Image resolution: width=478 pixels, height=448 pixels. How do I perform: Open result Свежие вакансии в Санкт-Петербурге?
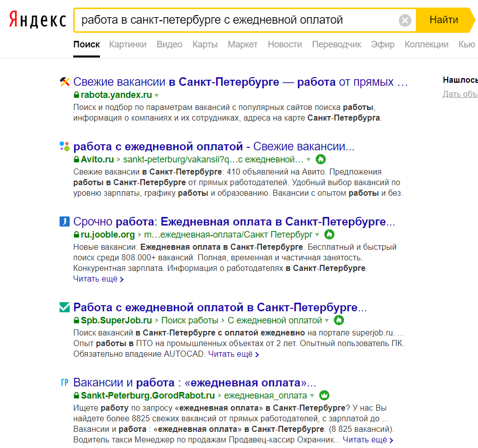pos(241,82)
